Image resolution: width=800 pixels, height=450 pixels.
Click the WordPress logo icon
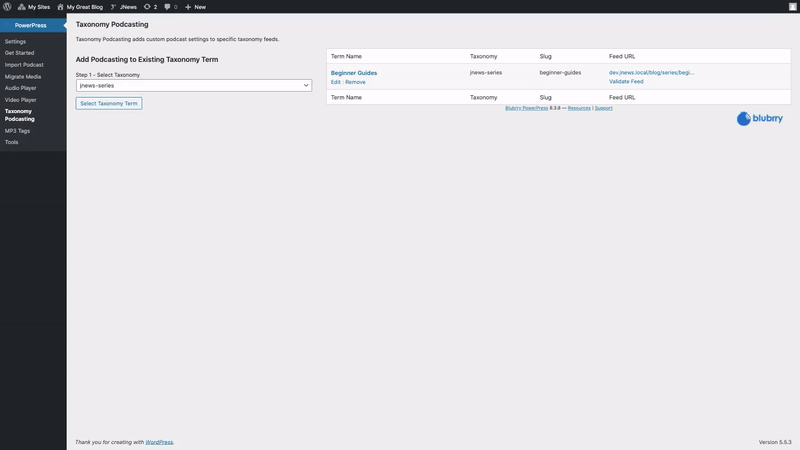pyautogui.click(x=8, y=6)
